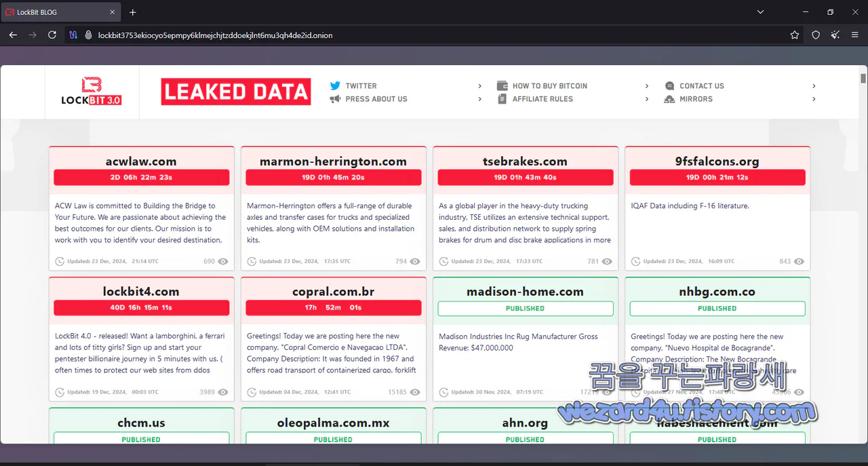Click the views eye icon on lockbit4.com card
Screen dimensions: 868x466
point(223,392)
